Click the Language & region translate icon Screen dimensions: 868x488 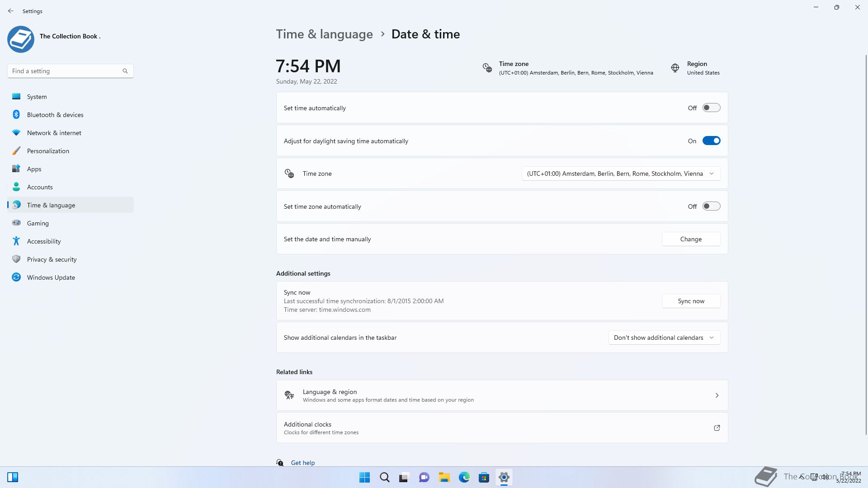tap(289, 395)
